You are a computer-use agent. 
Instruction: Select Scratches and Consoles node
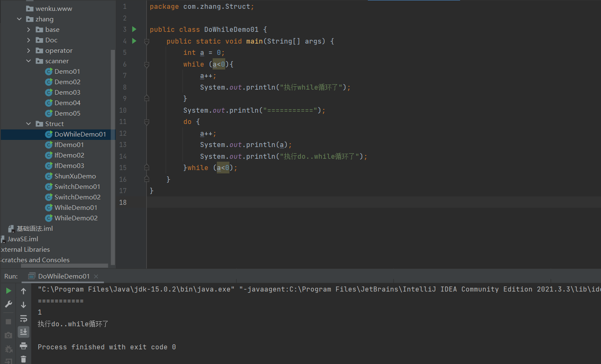(x=35, y=260)
